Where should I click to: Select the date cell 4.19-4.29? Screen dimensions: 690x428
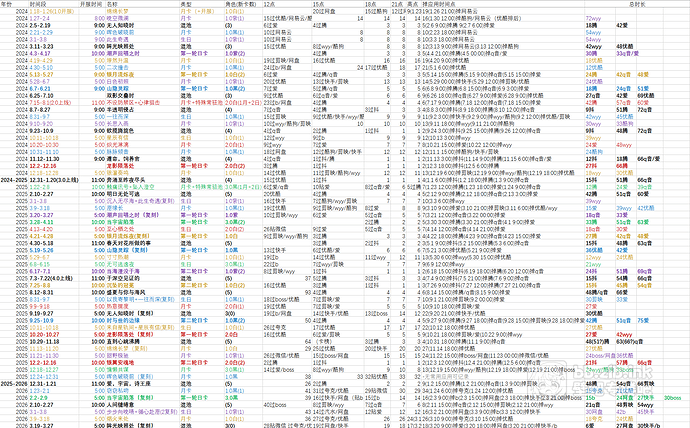41,60
